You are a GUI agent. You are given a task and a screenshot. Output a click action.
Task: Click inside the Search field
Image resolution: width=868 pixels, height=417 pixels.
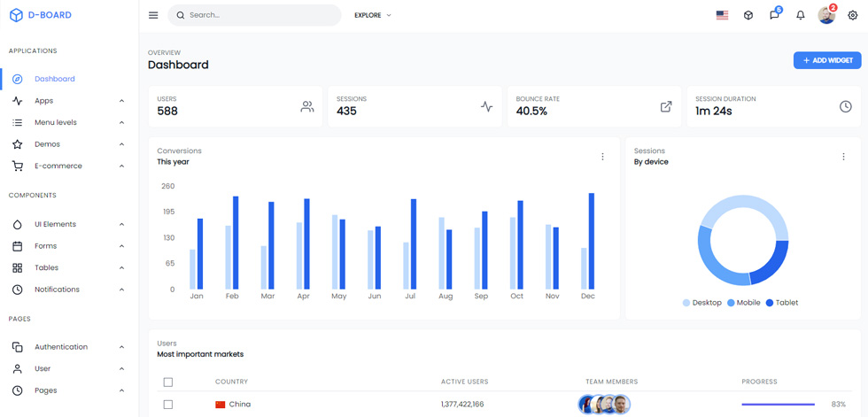pos(254,15)
